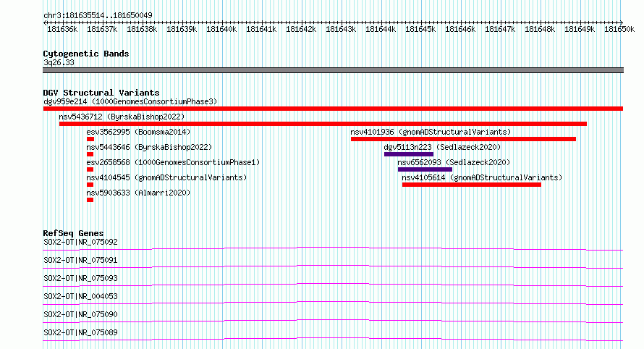Click the small red bar under esv3562995
The height and width of the screenshot is (349, 644).
90,139
